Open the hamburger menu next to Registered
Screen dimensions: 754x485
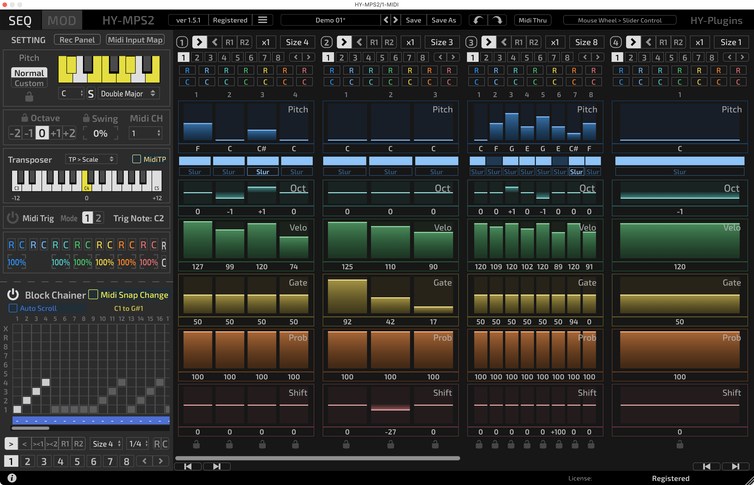click(263, 20)
